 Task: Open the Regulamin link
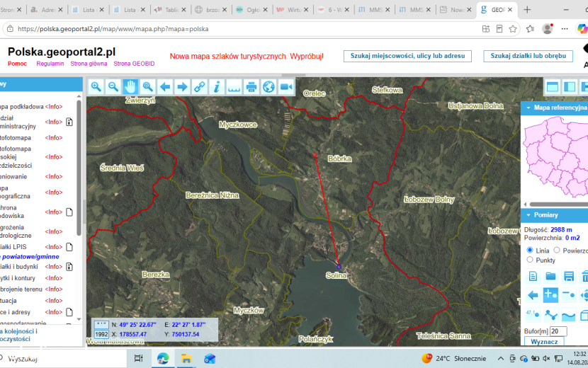coord(50,64)
